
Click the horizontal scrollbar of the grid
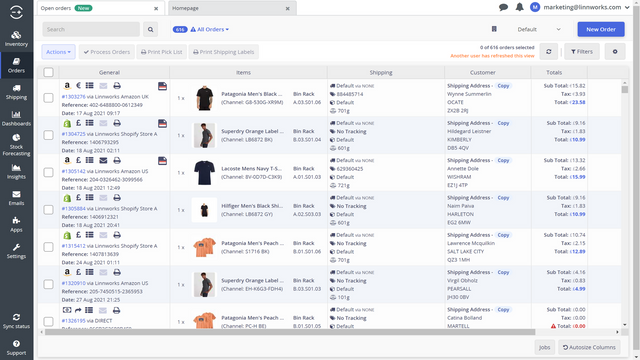coord(290,332)
